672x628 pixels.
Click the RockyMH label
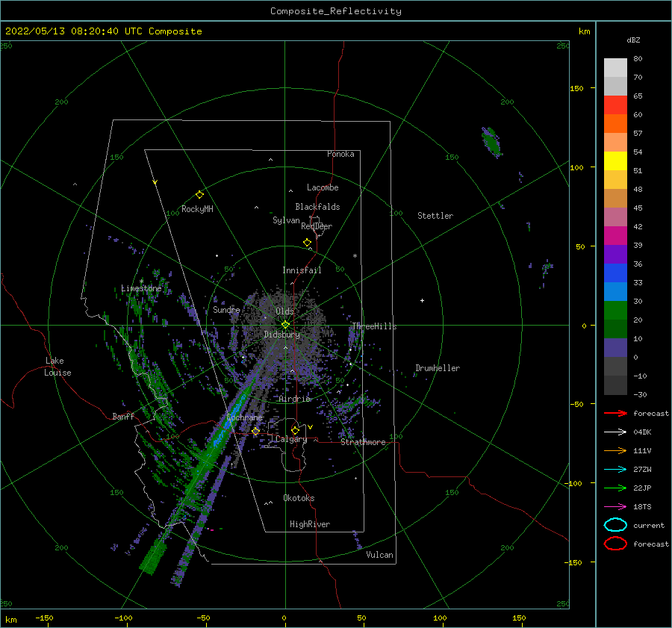197,209
